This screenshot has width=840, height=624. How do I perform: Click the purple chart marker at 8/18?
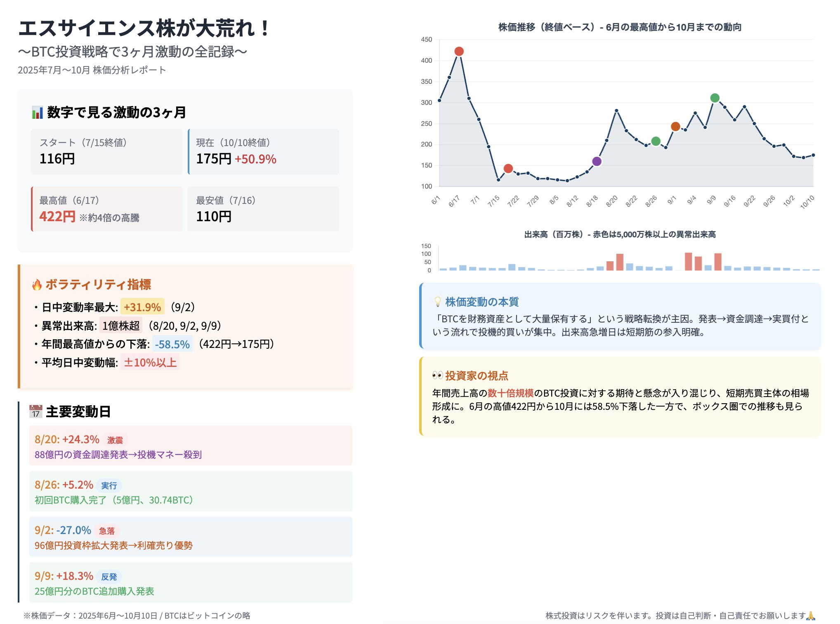tap(597, 161)
